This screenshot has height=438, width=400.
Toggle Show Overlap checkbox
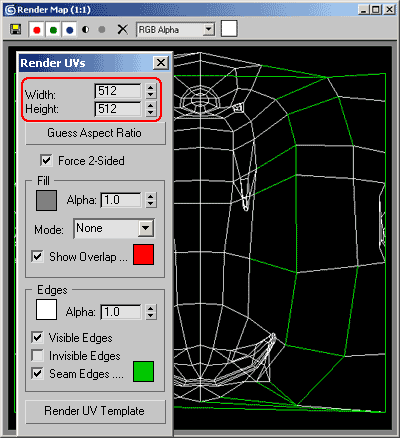click(37, 256)
